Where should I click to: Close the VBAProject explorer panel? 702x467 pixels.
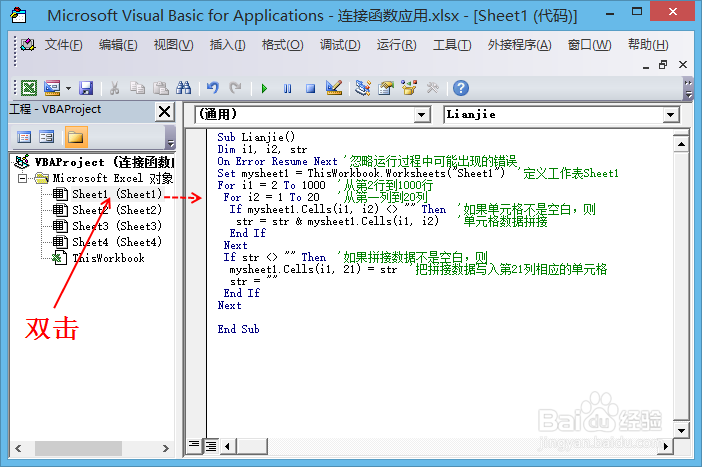(x=165, y=111)
